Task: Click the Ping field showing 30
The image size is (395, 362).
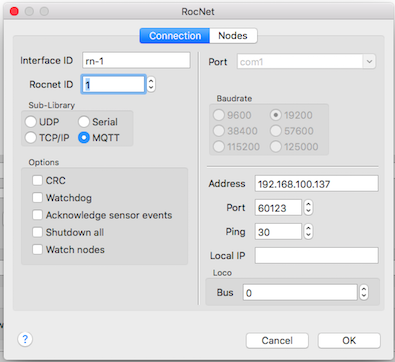Action: click(x=278, y=231)
